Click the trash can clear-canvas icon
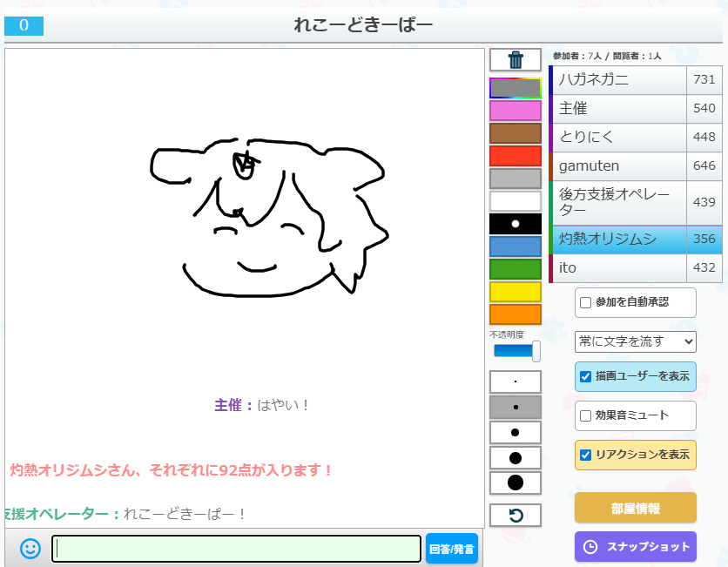The width and height of the screenshot is (728, 567). (x=516, y=60)
